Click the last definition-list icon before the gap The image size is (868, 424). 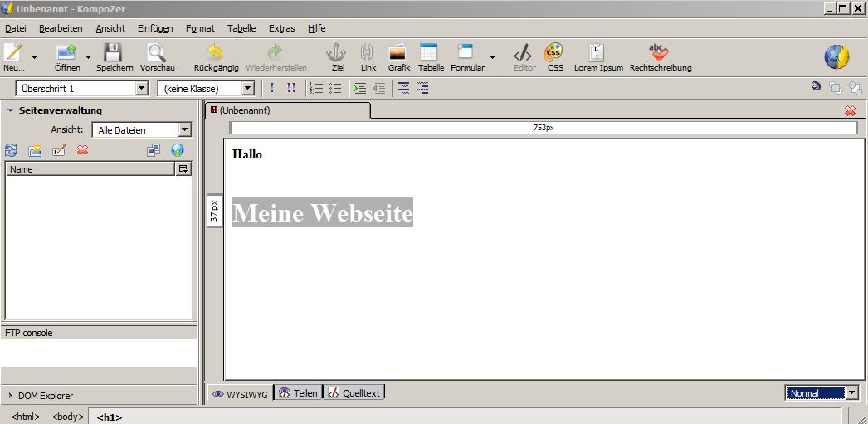click(423, 88)
